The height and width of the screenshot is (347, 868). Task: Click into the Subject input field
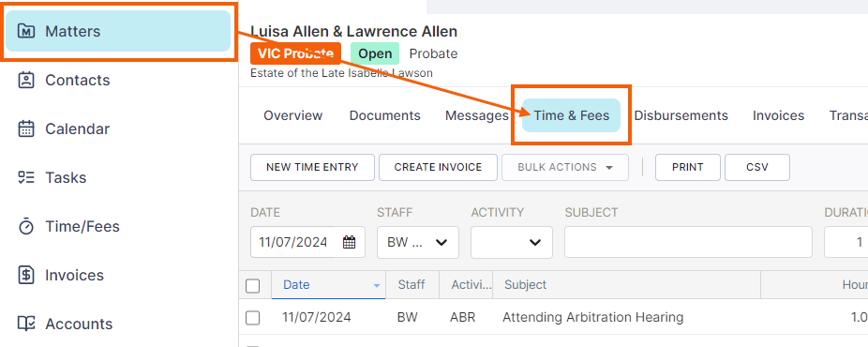coord(688,242)
